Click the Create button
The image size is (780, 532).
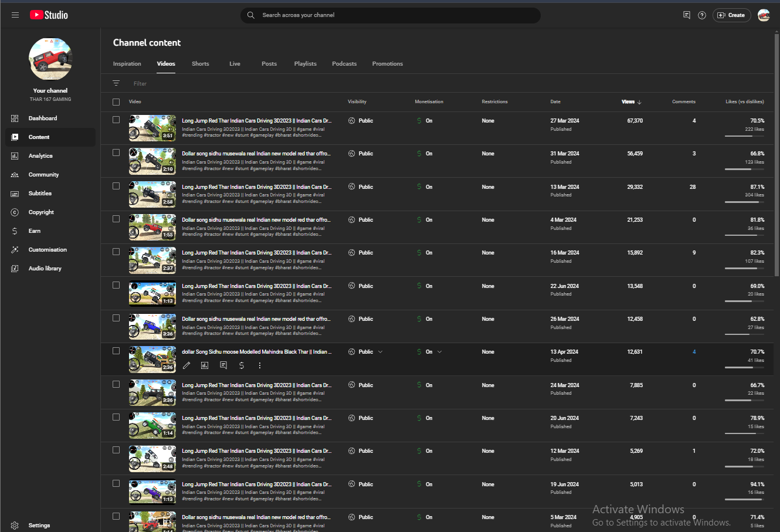coord(731,15)
